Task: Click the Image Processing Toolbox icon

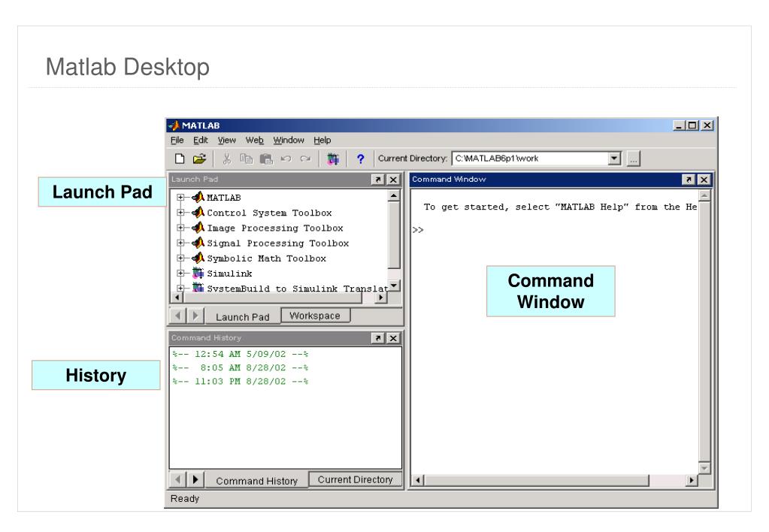Action: pyautogui.click(x=198, y=228)
